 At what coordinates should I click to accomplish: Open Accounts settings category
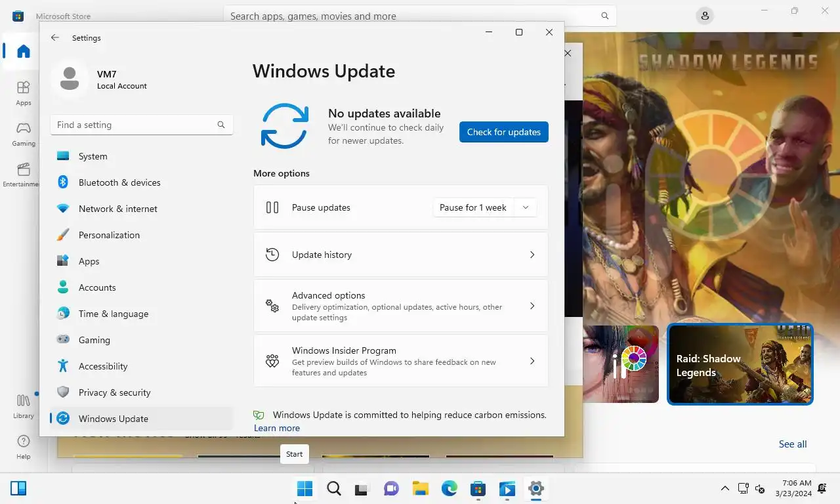point(141,287)
